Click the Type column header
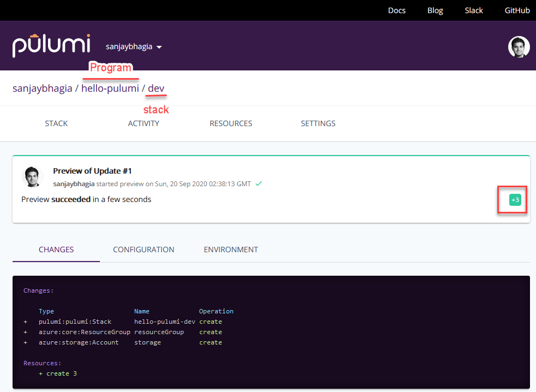 pos(46,311)
